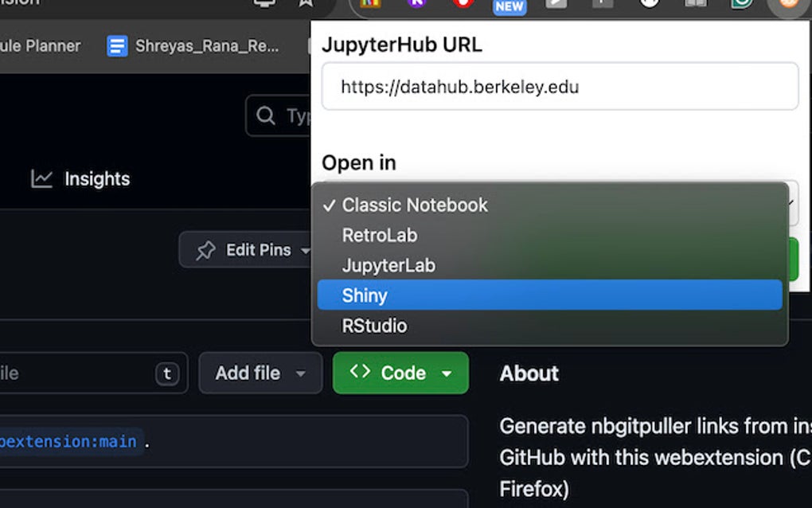This screenshot has height=508, width=812.
Task: Expand the Edit Pins dropdown arrow
Action: pos(306,249)
